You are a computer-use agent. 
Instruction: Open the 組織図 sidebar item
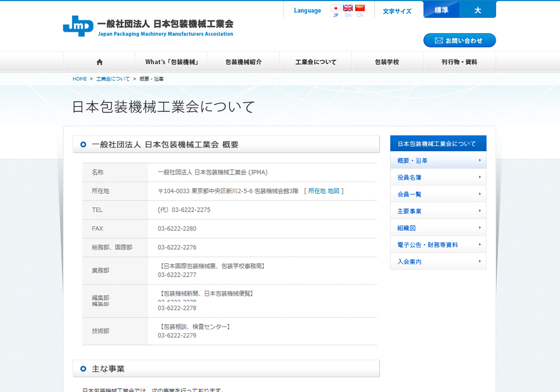[438, 228]
